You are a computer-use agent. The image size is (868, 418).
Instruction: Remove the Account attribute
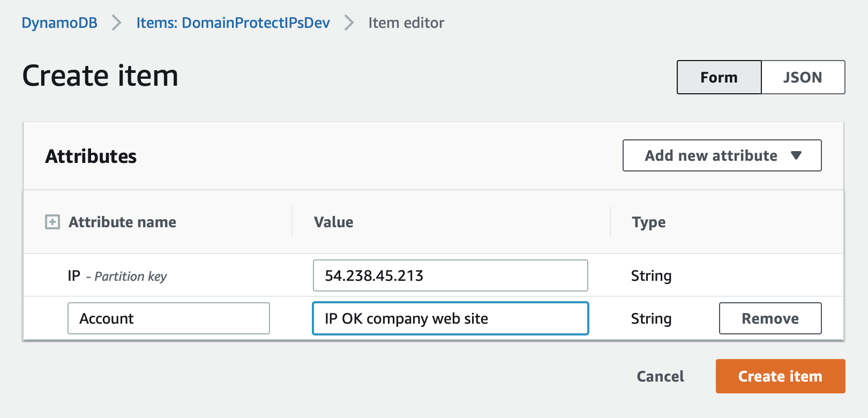(770, 318)
